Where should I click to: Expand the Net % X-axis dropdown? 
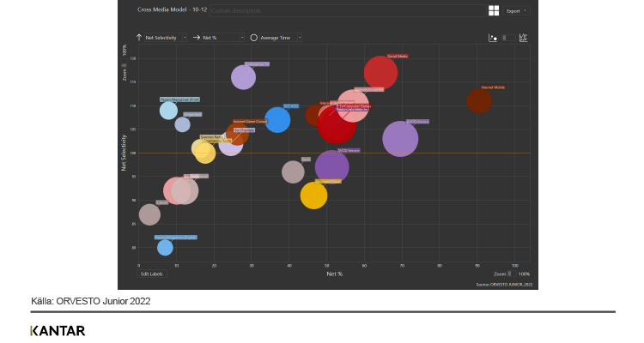pos(218,38)
